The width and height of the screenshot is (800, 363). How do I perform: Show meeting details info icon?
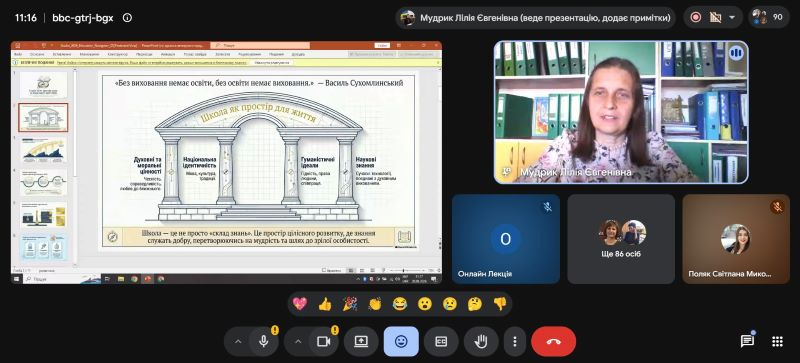(127, 17)
